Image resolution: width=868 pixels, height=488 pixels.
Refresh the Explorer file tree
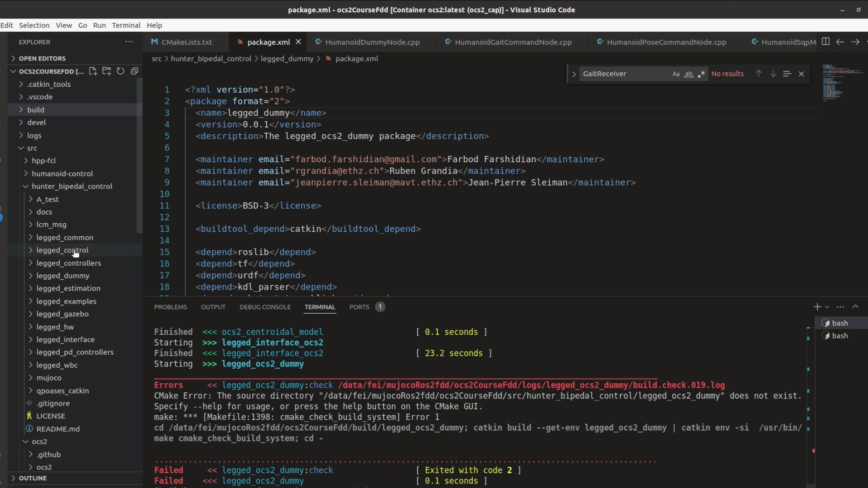[x=120, y=71]
